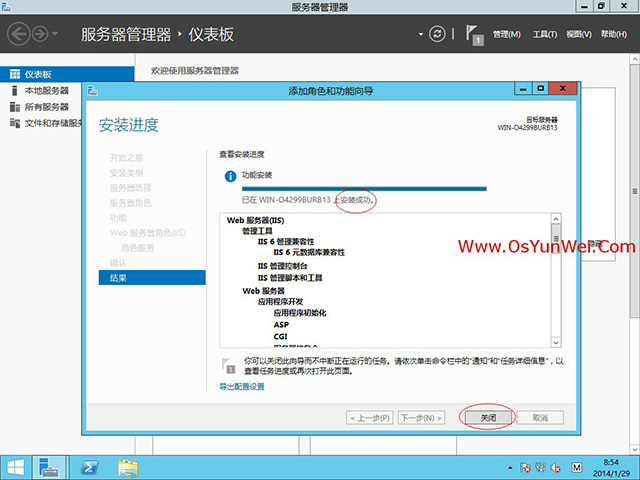The width and height of the screenshot is (640, 480).
Task: Click the 服务器角色 step in wizard sidebar
Action: tap(130, 203)
